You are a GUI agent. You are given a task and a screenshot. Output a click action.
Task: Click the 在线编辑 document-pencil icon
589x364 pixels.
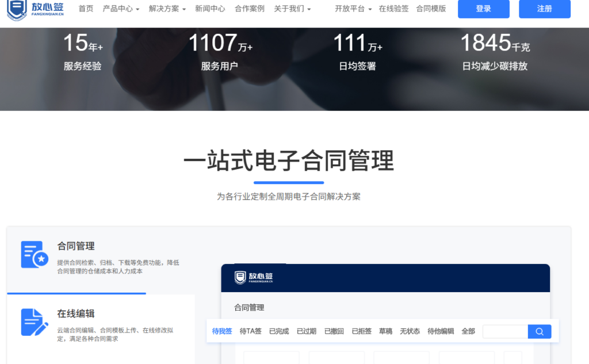click(x=35, y=322)
